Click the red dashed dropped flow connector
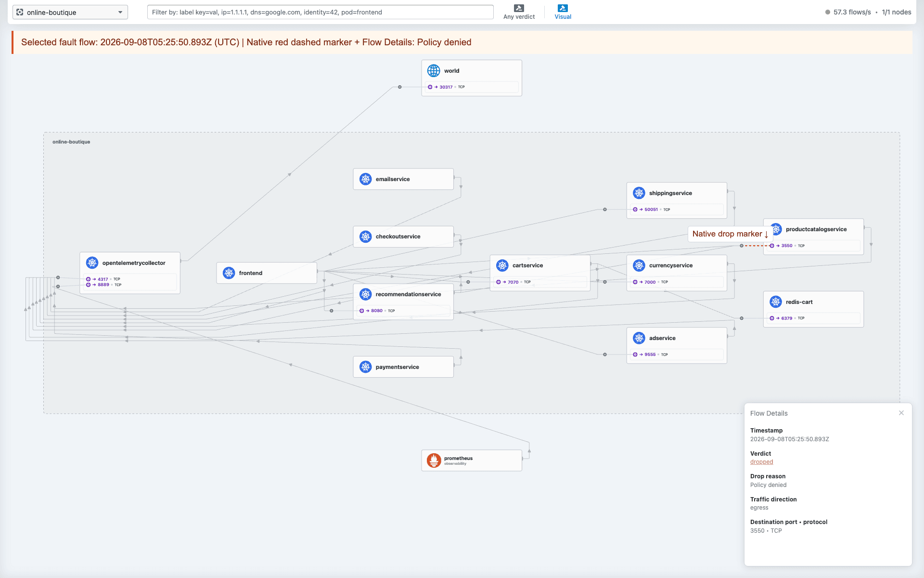The width and height of the screenshot is (924, 578). [x=756, y=246]
